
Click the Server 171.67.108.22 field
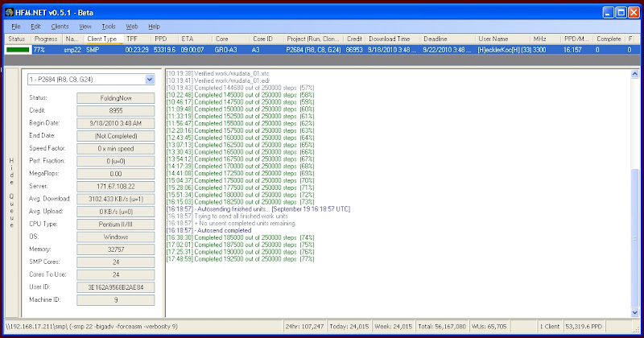coord(115,187)
